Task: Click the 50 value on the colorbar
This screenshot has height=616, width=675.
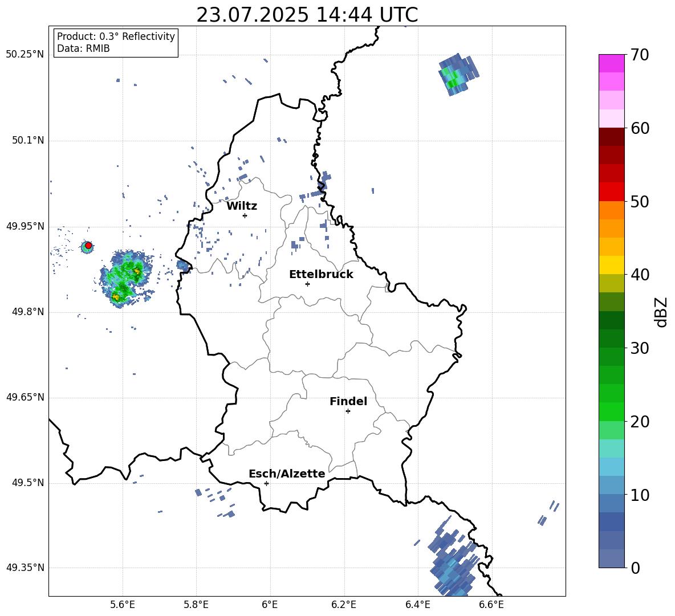Action: (640, 201)
